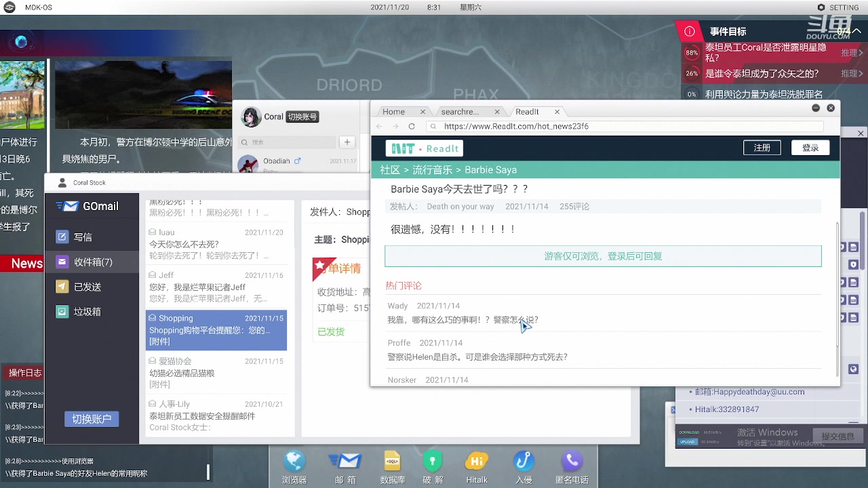Image resolution: width=868 pixels, height=488 pixels.
Task: Open the 人事-Lily 泰坦新员工数据安全 email
Action: [216, 415]
